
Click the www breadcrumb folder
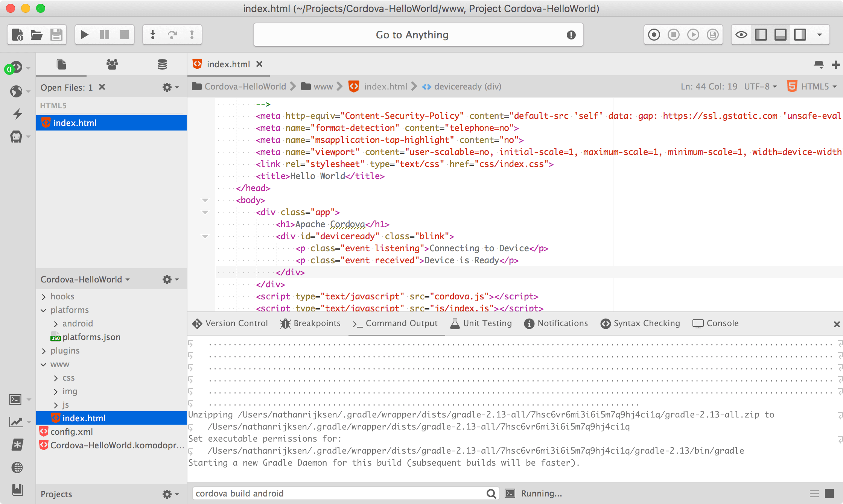coord(317,87)
